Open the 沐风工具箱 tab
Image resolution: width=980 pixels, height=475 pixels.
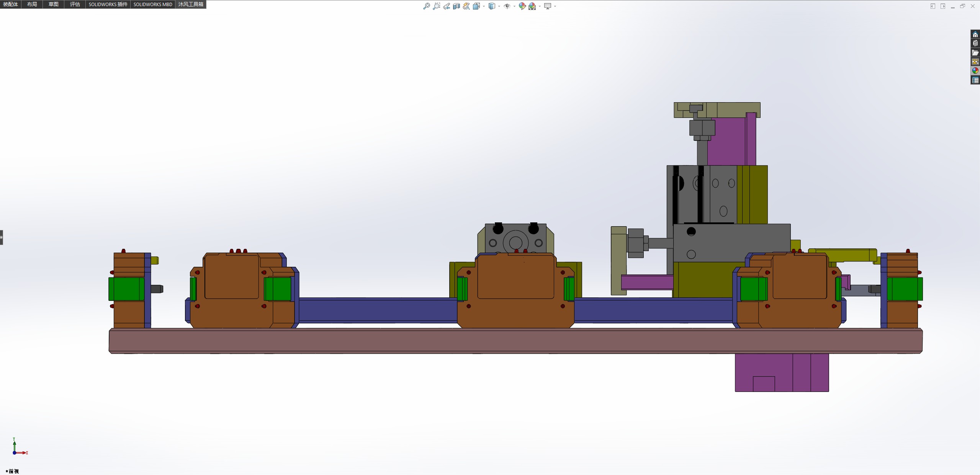coord(190,4)
